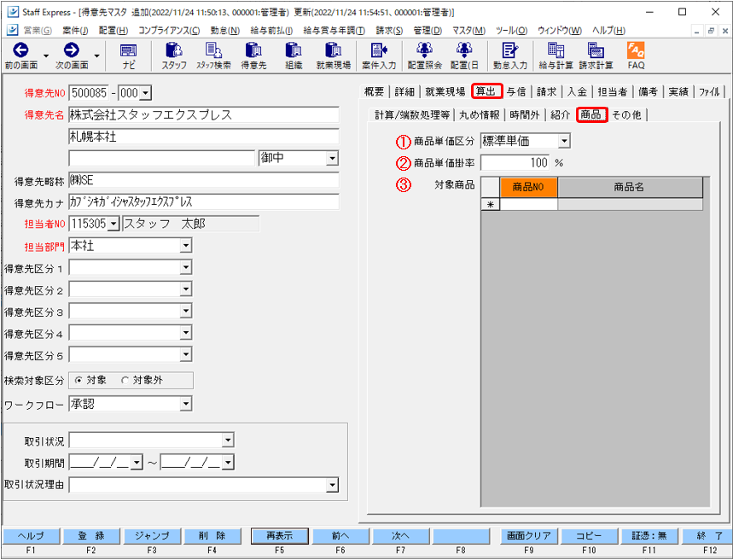Open the 配置(日 toolbar icon
The width and height of the screenshot is (733, 560).
click(464, 50)
